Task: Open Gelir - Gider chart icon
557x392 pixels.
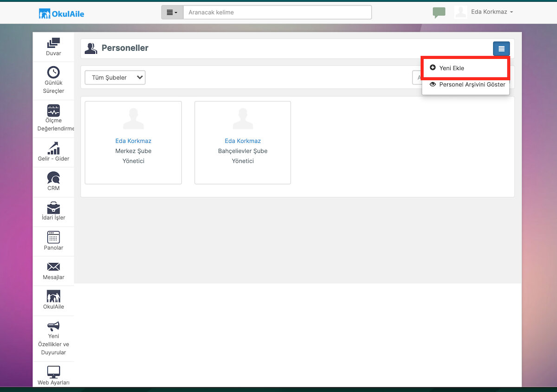Action: click(53, 148)
